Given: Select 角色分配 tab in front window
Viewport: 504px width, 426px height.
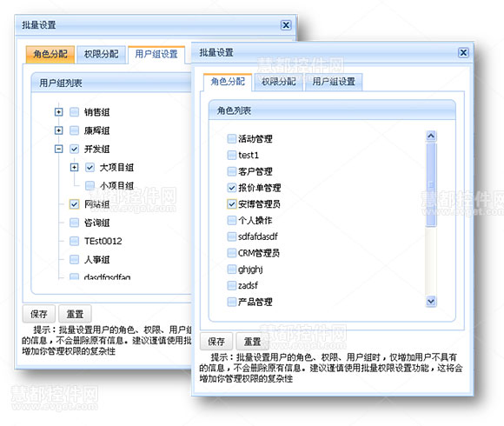Looking at the screenshot, I should 228,82.
